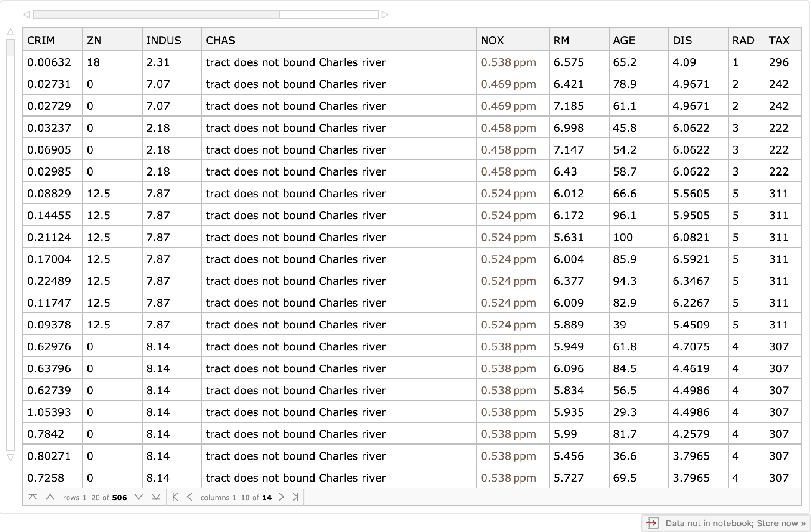Click the store data icon
The image size is (811, 532).
652,523
